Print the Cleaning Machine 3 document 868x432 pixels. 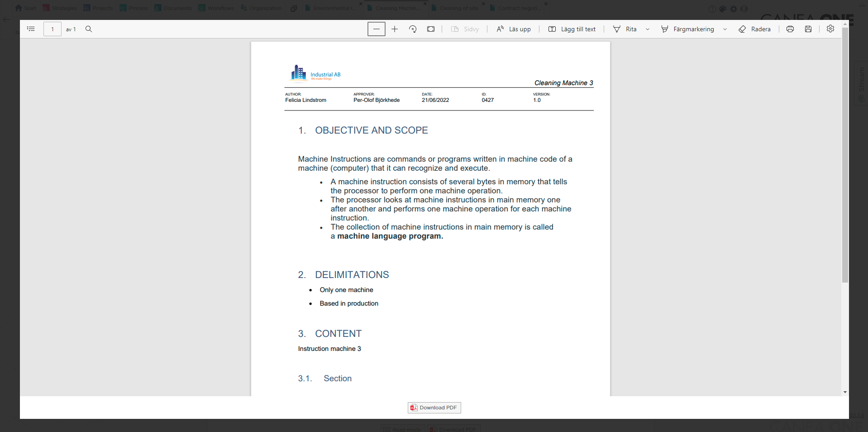[790, 29]
